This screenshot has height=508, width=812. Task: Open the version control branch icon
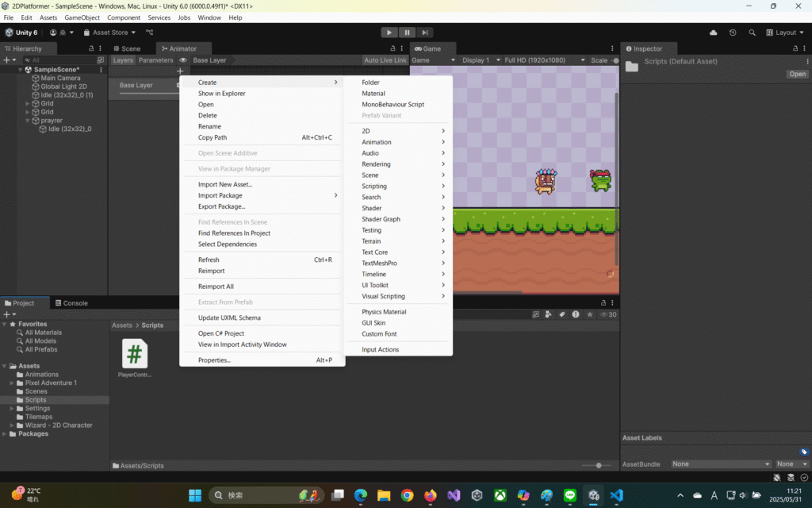point(150,32)
